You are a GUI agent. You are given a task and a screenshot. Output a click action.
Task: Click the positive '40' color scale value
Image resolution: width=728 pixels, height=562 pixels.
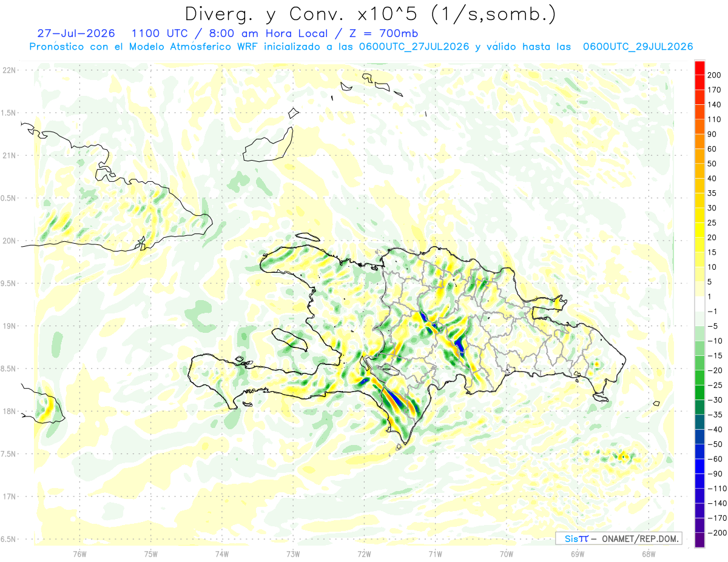pyautogui.click(x=712, y=178)
